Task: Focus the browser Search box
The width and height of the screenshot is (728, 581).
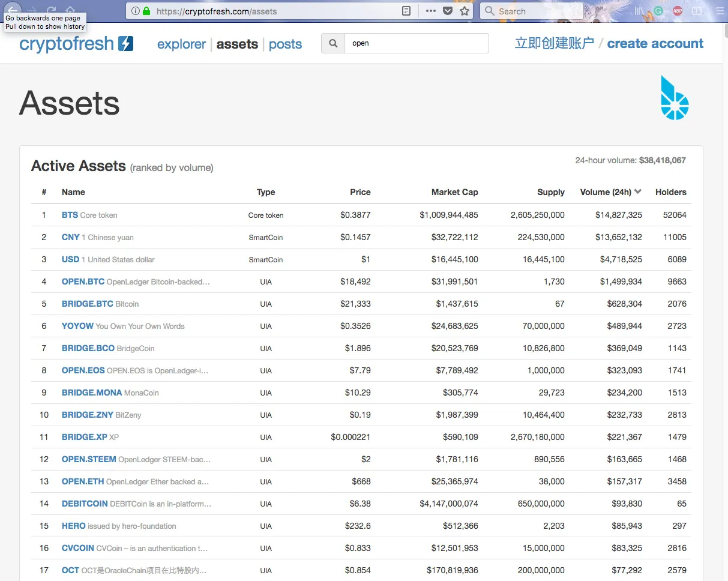Action: [x=532, y=11]
